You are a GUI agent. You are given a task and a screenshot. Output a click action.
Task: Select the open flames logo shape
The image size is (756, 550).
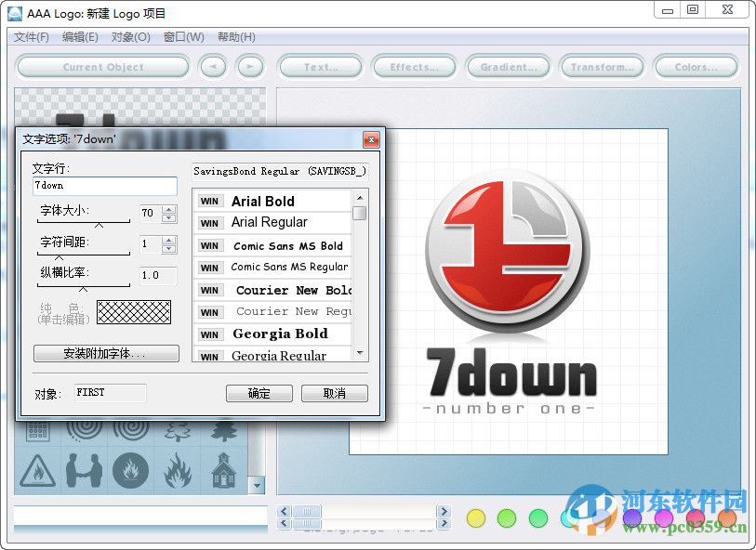click(178, 470)
